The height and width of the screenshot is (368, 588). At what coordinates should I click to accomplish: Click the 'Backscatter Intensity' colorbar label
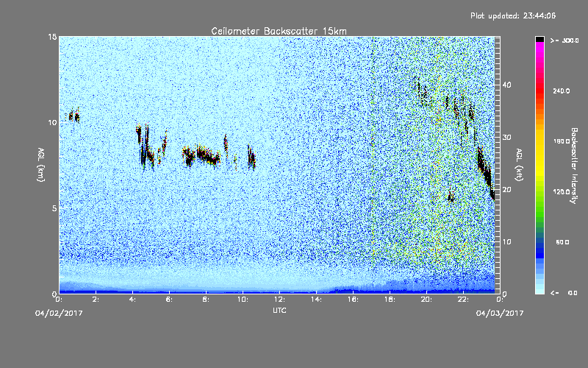574,166
